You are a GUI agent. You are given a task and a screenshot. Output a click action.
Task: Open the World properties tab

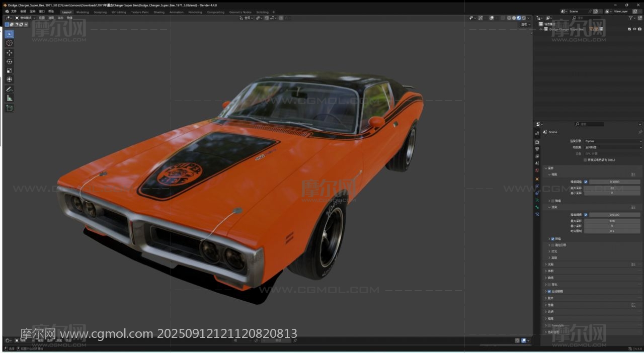tap(537, 170)
